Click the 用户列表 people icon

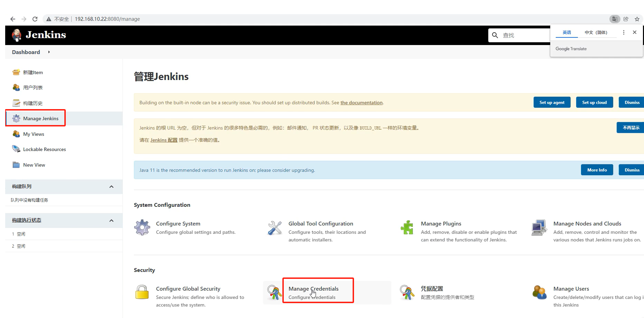click(16, 88)
